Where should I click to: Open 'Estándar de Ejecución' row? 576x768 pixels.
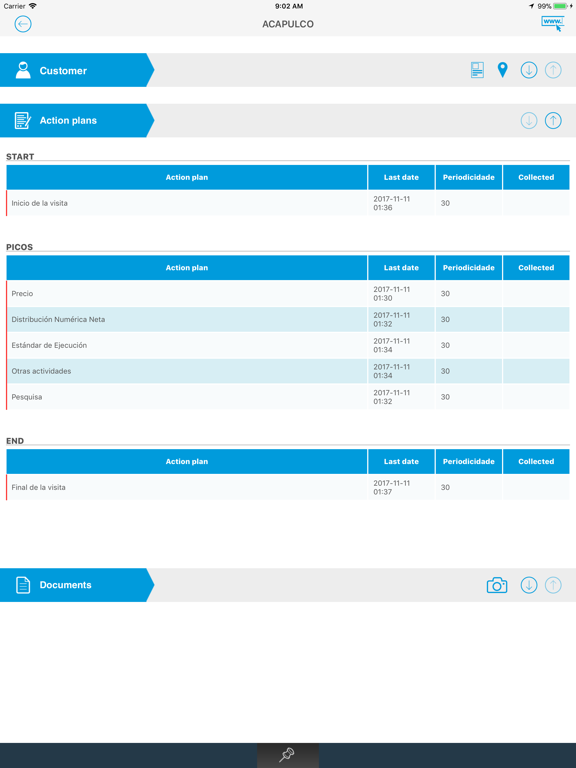point(288,345)
